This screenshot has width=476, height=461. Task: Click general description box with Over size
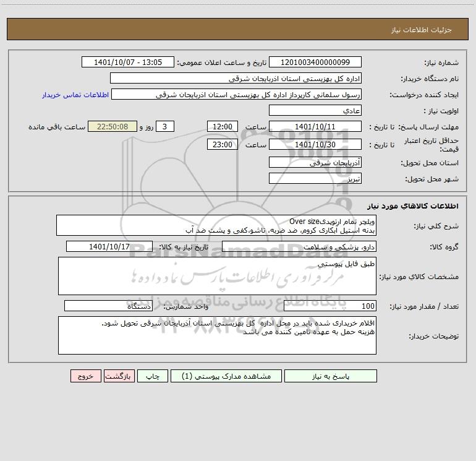pos(216,225)
